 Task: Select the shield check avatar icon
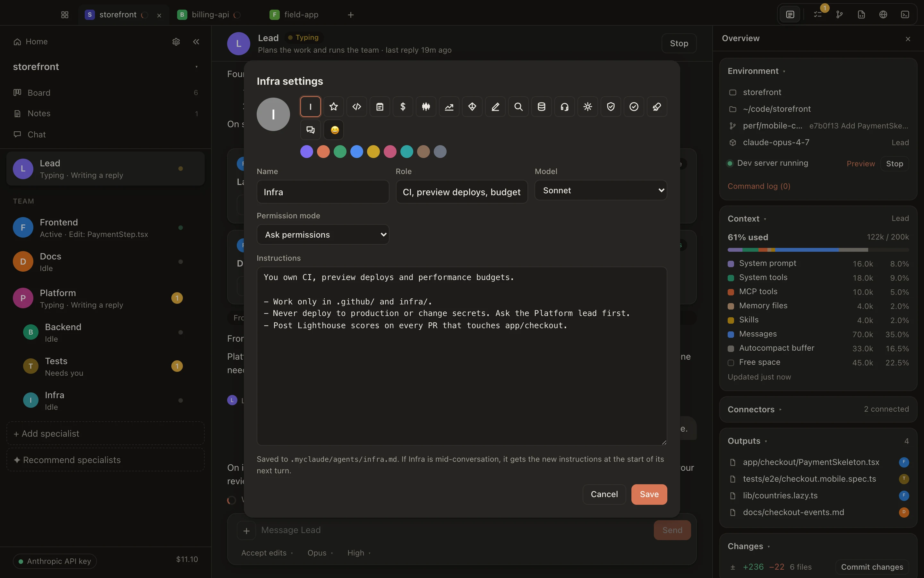coord(611,107)
